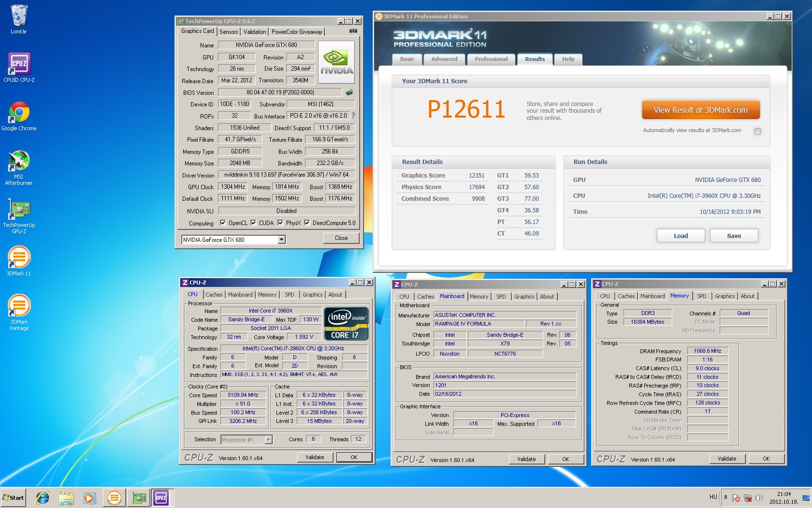
Task: Click OK in the middle CPU-Z window
Action: click(565, 459)
